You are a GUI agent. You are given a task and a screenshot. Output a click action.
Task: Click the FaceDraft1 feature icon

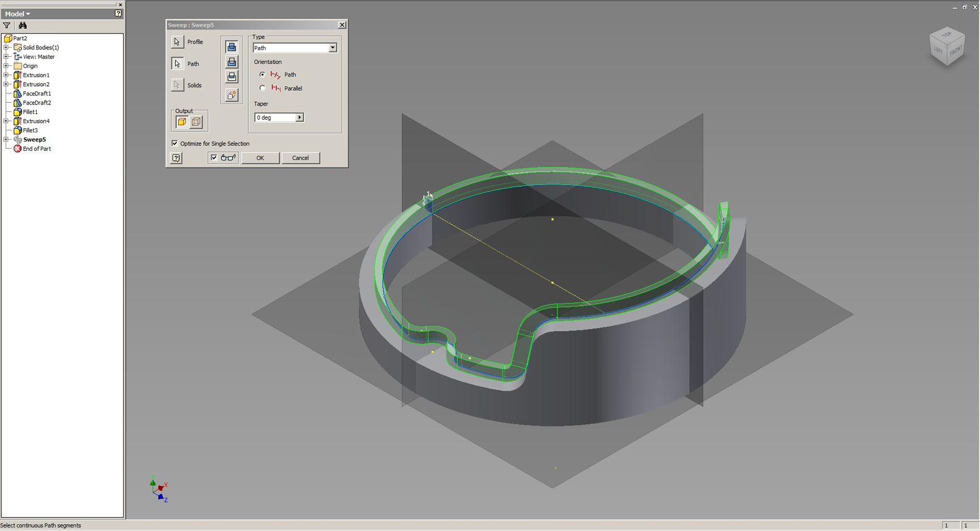[18, 94]
